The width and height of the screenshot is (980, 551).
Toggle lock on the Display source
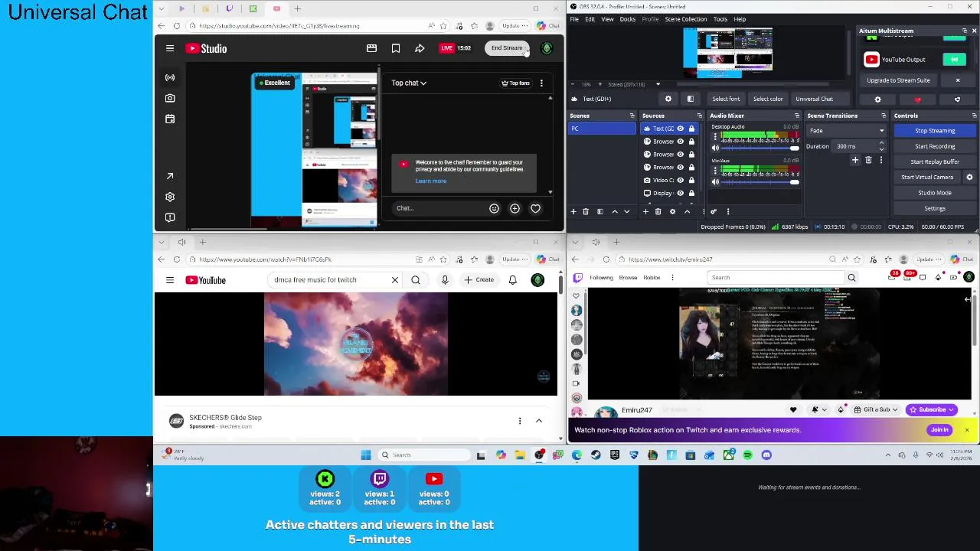[691, 193]
